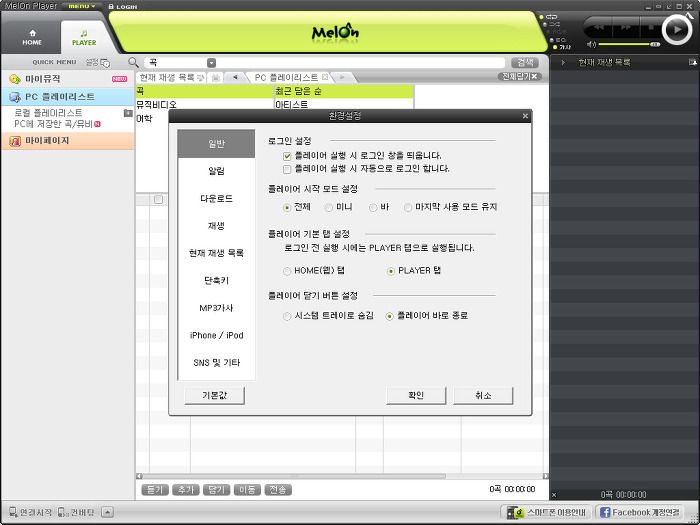Open the green menu dropdown in title bar

(81, 6)
